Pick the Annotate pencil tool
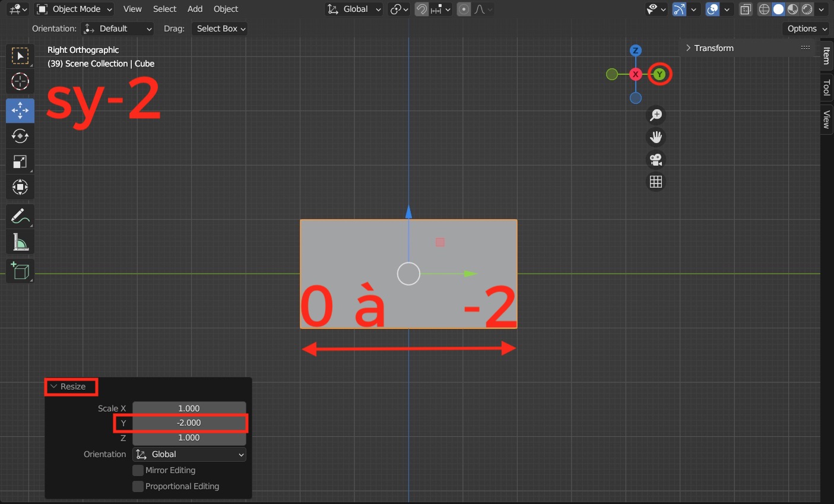This screenshot has height=504, width=834. click(20, 217)
